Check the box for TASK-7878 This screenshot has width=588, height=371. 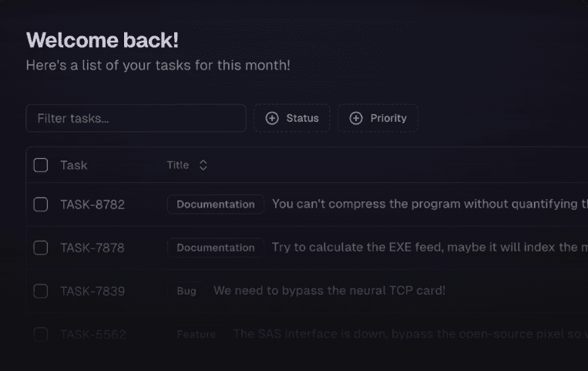click(41, 248)
